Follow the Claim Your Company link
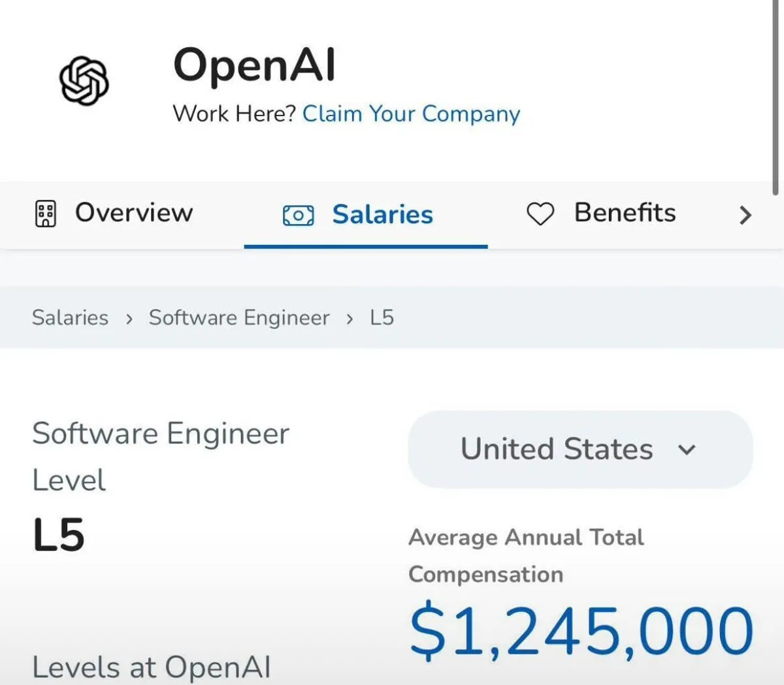 point(411,114)
